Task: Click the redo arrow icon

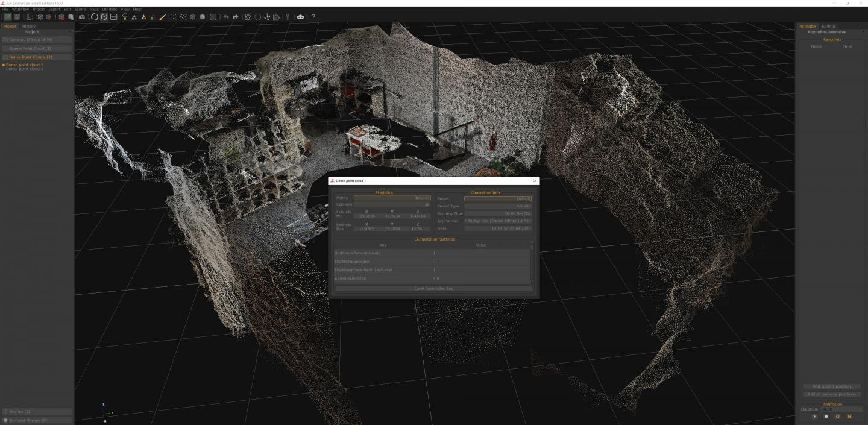Action: 236,17
